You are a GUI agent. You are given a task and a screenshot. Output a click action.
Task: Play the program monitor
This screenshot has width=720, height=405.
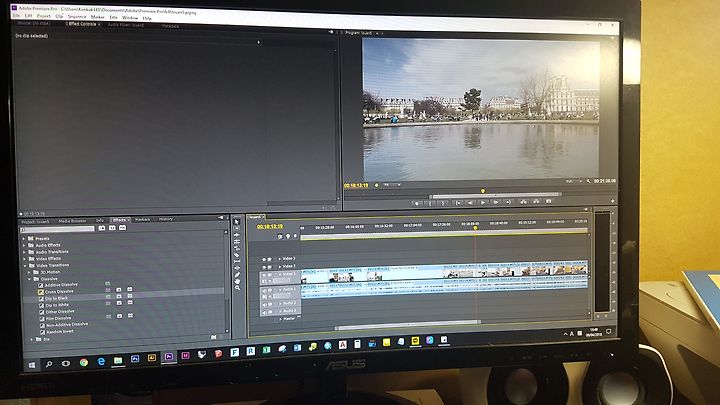coord(483,202)
